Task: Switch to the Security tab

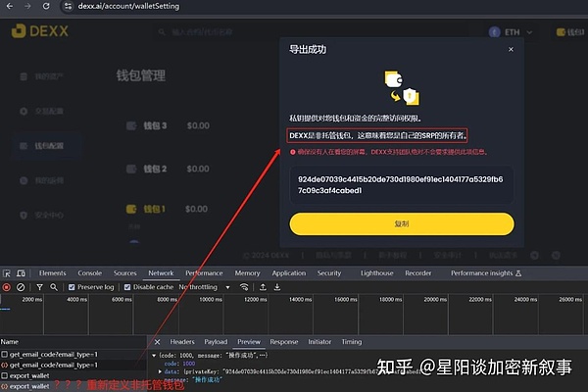Action: pyautogui.click(x=329, y=273)
